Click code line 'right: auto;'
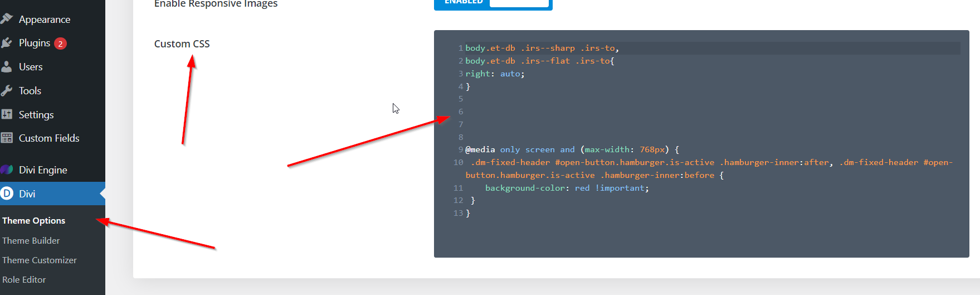 pos(495,74)
